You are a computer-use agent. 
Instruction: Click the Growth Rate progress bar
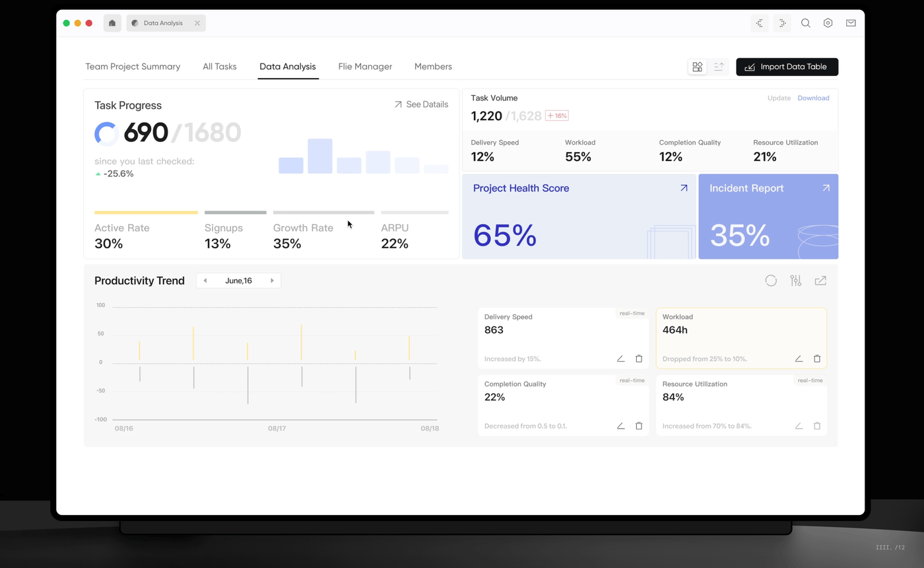click(x=323, y=213)
